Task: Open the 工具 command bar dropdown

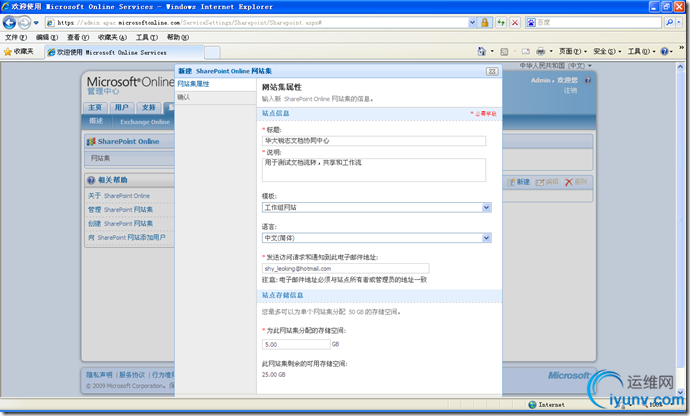Action: (641, 52)
